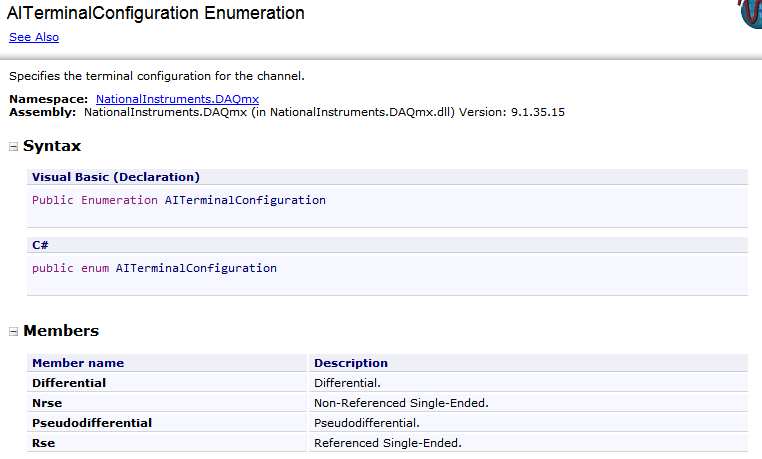This screenshot has width=762, height=459.
Task: Click the Visual Basic enumeration declaration code
Action: pyautogui.click(x=179, y=200)
